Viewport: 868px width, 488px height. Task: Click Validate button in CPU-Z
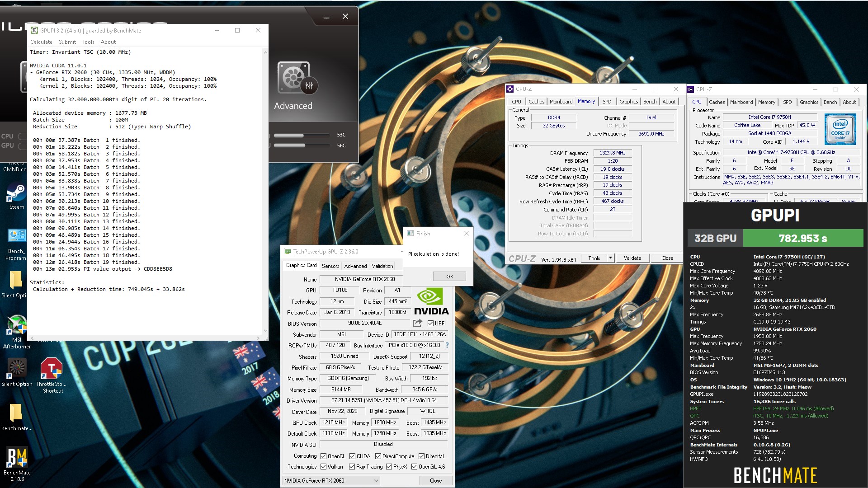point(632,258)
